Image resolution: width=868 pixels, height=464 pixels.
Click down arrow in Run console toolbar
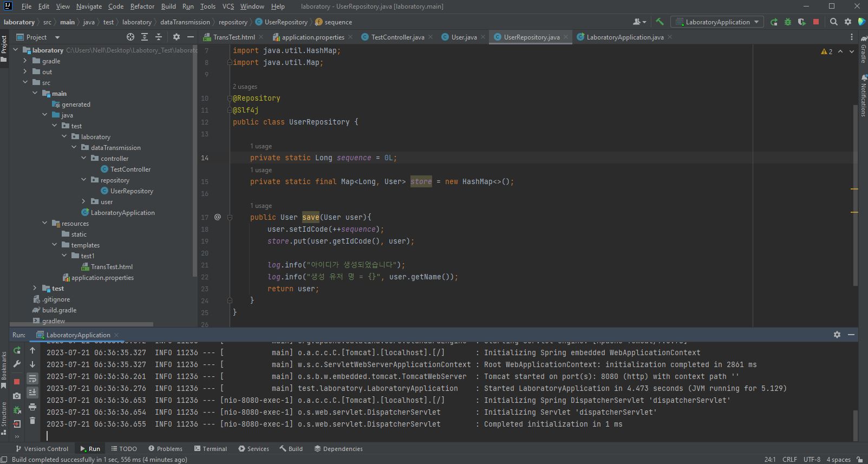point(32,364)
